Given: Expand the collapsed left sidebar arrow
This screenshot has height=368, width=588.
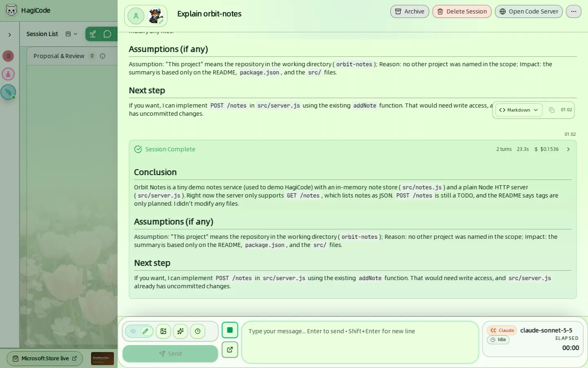Looking at the screenshot, I should coord(10,35).
